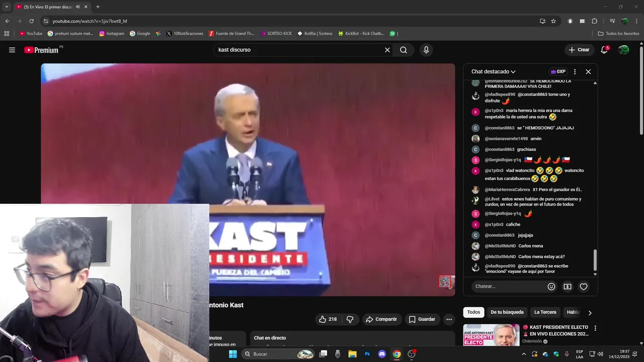Image resolution: width=644 pixels, height=362 pixels.
Task: Go back to previous page
Action: click(8, 21)
